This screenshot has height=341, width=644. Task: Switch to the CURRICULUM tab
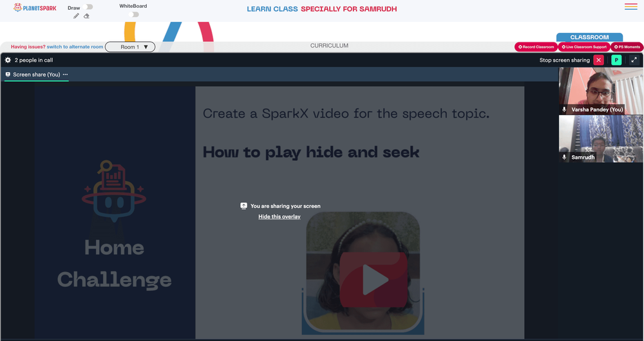coord(329,46)
